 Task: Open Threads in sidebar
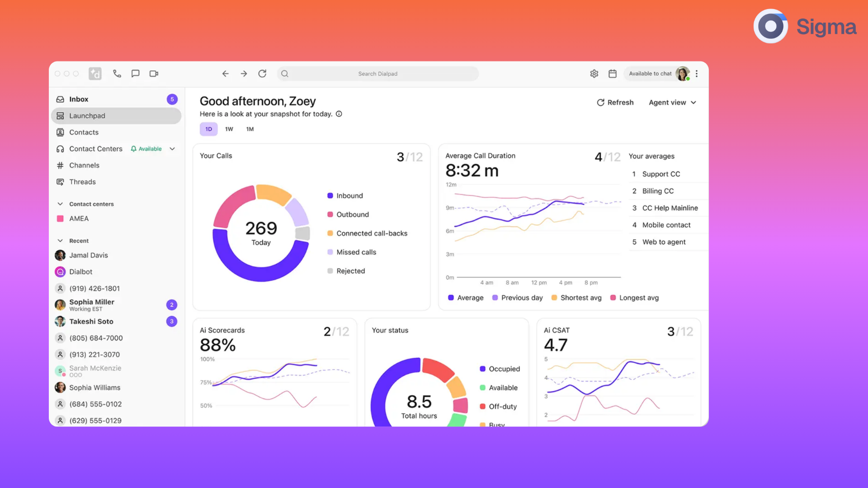(117, 182)
